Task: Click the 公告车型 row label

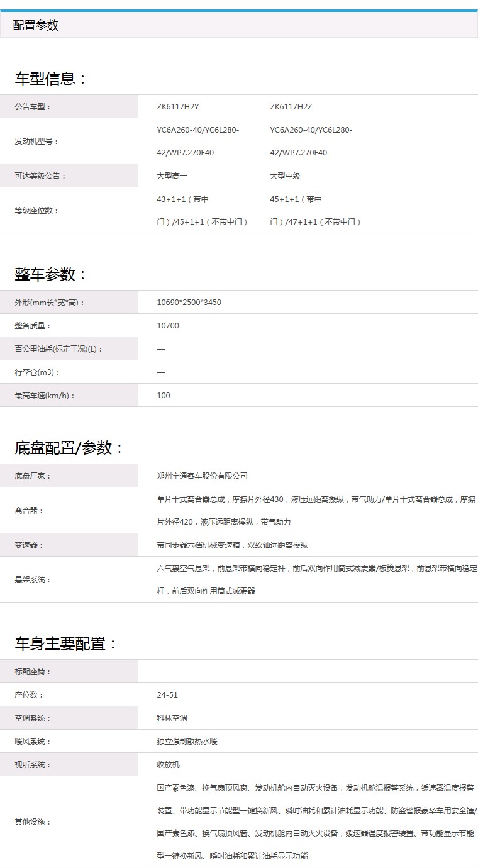Action: (x=33, y=107)
